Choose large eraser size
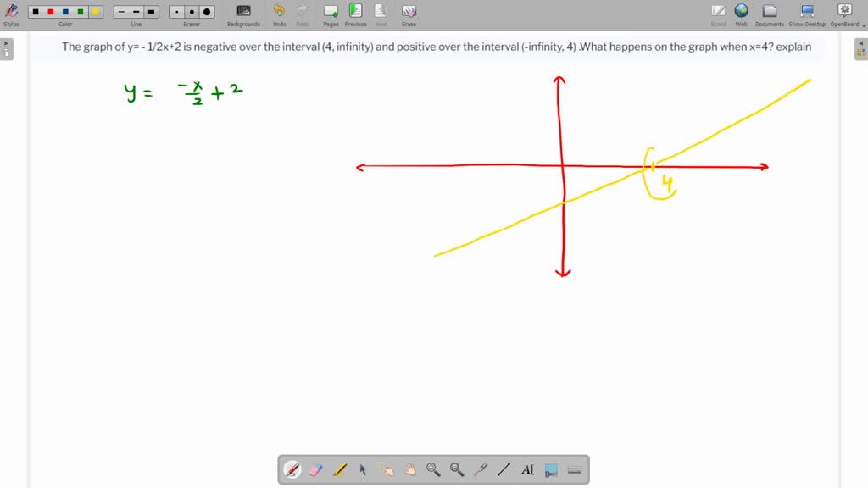This screenshot has height=488, width=868. coord(207,12)
